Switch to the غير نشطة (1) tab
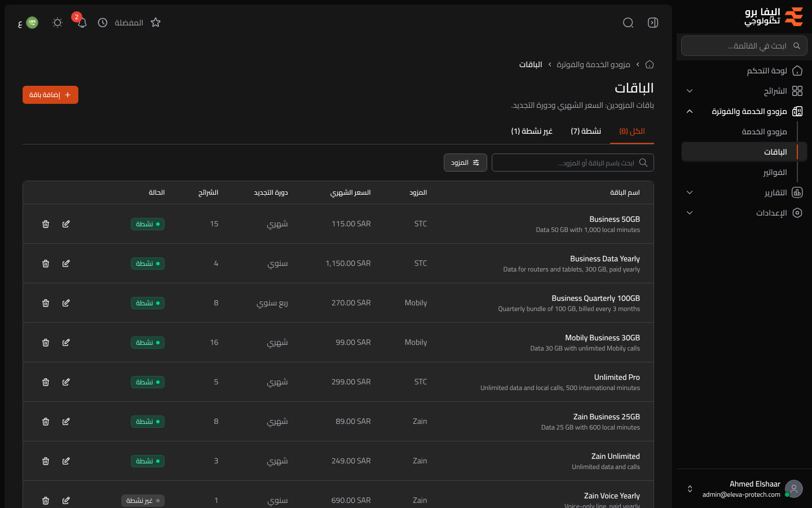Screen dimensions: 812x508 coord(532,131)
